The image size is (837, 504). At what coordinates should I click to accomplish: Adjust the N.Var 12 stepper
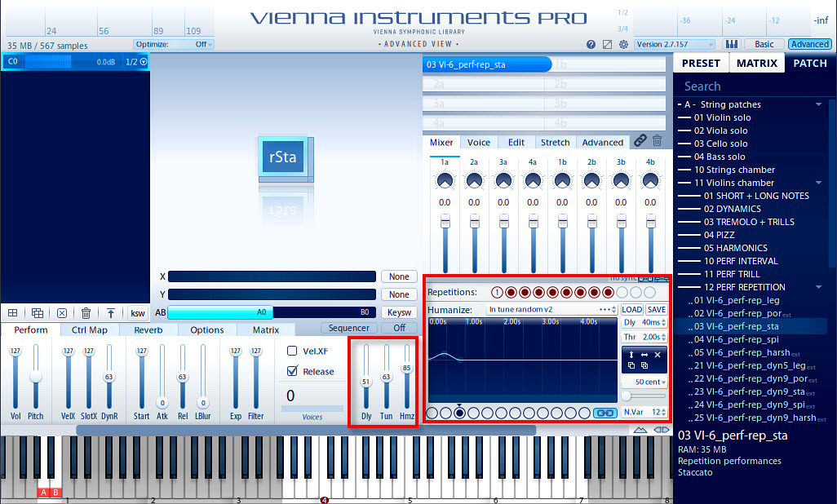click(663, 412)
